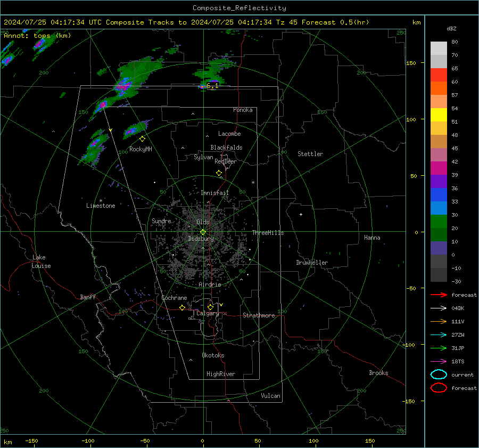
Task: Click the Composite_Reflectivity title
Action: coord(240,8)
